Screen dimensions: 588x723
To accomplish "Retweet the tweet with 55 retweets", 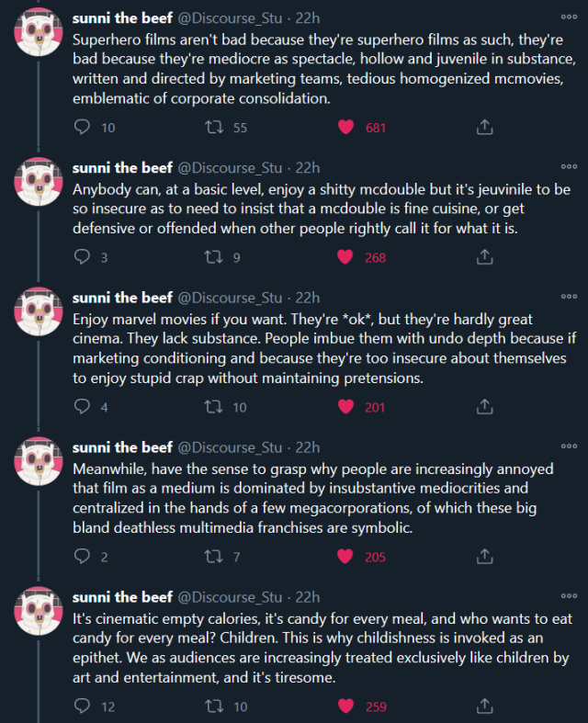I will [214, 128].
